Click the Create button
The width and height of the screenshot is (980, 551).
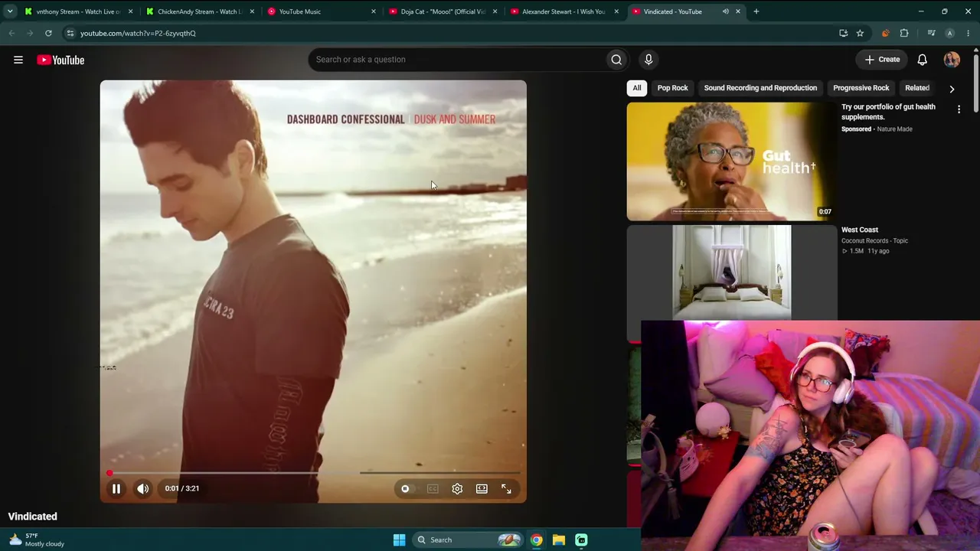point(882,60)
